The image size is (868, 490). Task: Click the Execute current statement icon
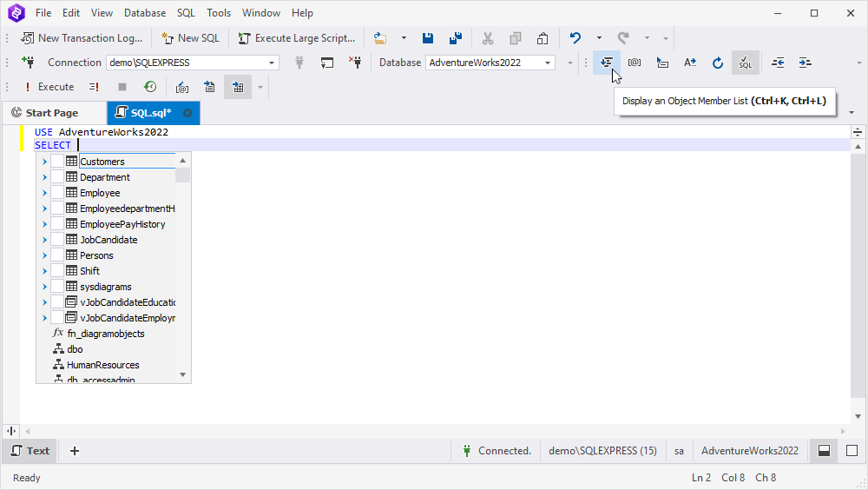tap(94, 87)
